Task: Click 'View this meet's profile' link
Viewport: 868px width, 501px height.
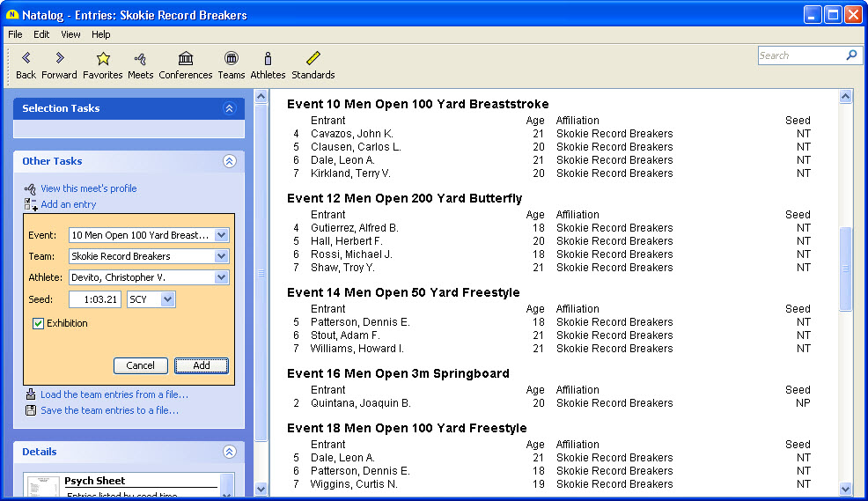Action: pos(88,188)
